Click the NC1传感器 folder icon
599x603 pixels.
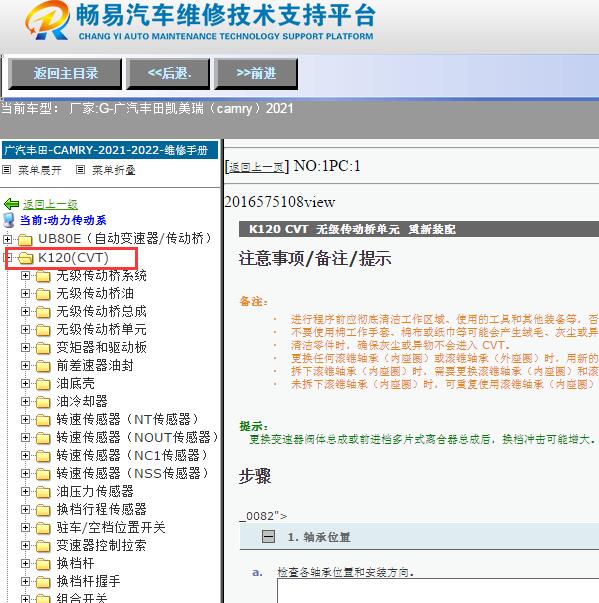click(x=43, y=456)
